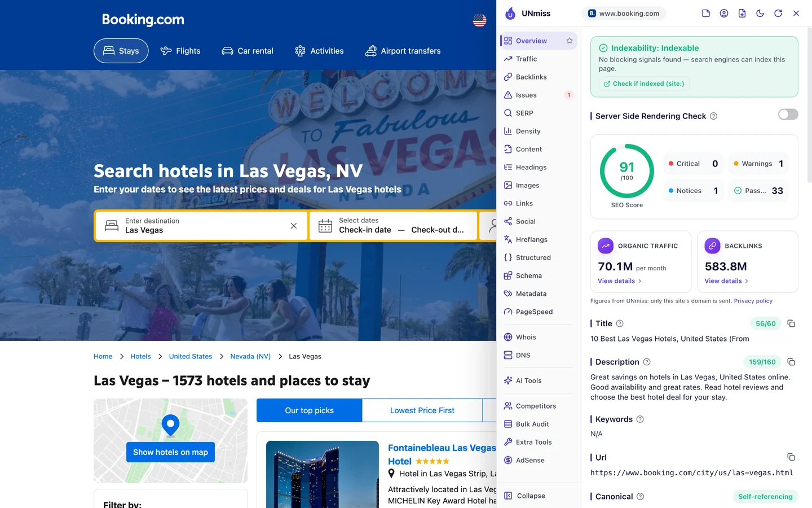
Task: Select the Car rental tab
Action: (x=248, y=51)
